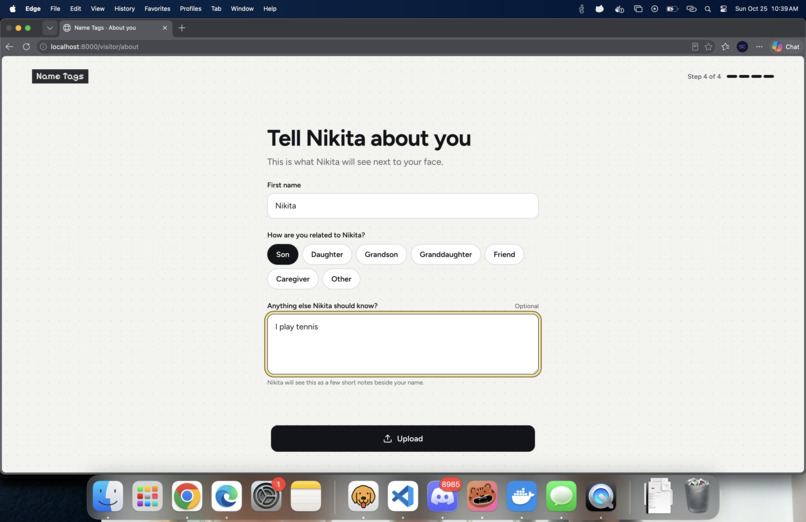
Task: Open System Settings from the dock
Action: point(266,496)
